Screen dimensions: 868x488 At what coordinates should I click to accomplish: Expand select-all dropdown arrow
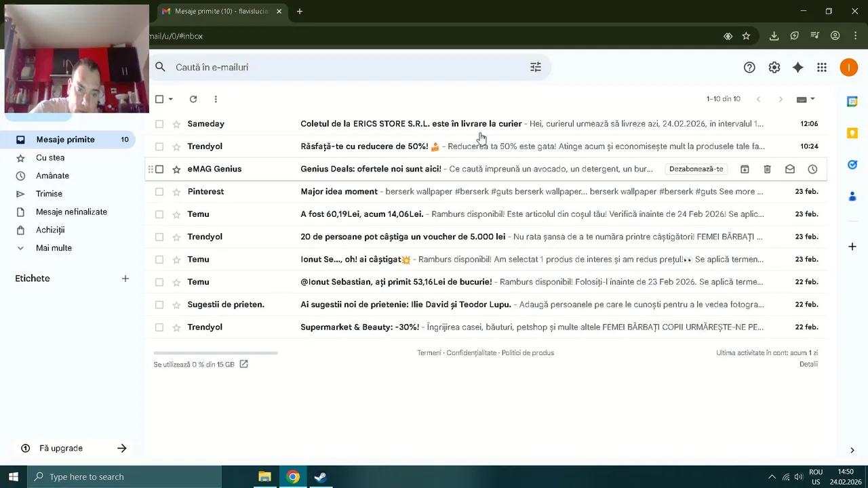[171, 99]
